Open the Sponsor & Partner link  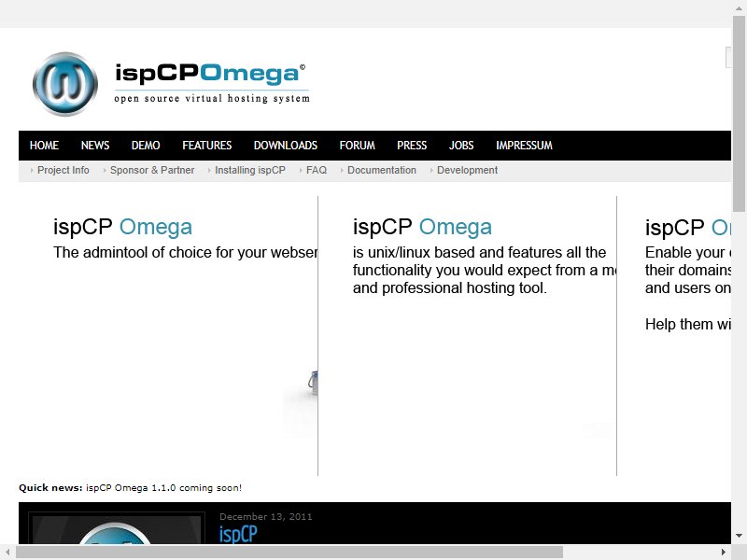point(152,170)
